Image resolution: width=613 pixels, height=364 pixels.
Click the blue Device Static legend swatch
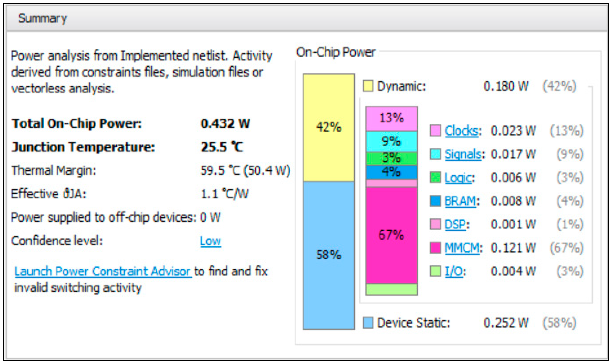click(368, 323)
